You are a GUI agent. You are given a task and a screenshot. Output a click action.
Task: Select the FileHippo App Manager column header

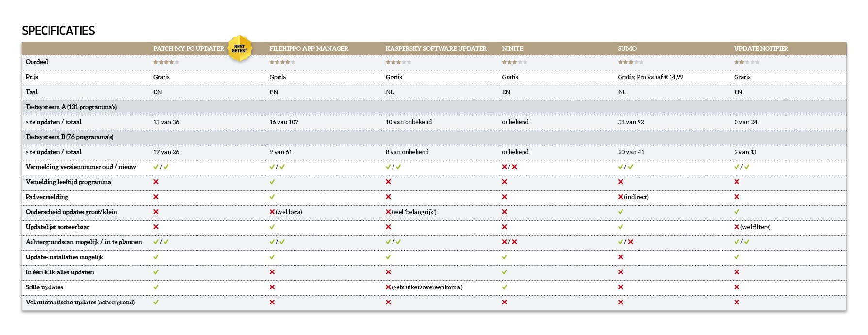tap(309, 48)
